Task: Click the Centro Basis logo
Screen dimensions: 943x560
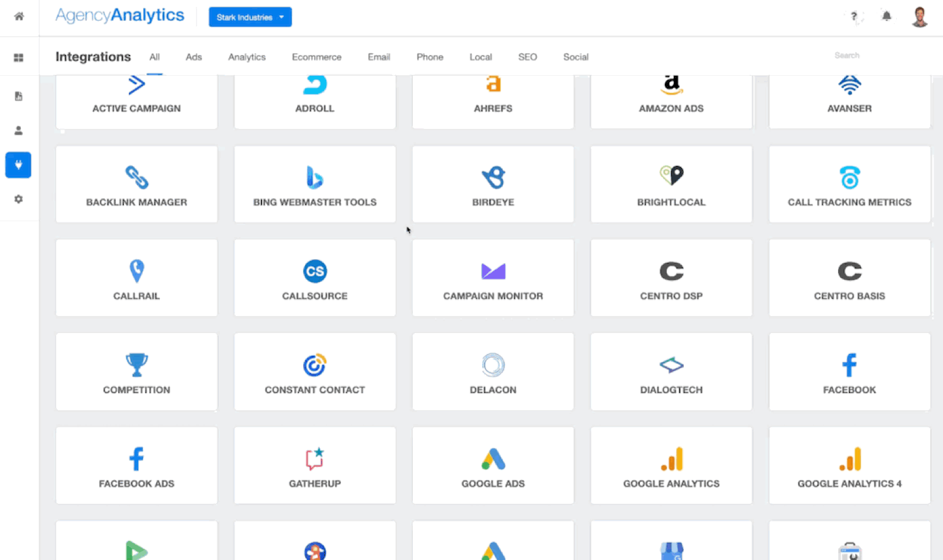Action: [x=849, y=271]
